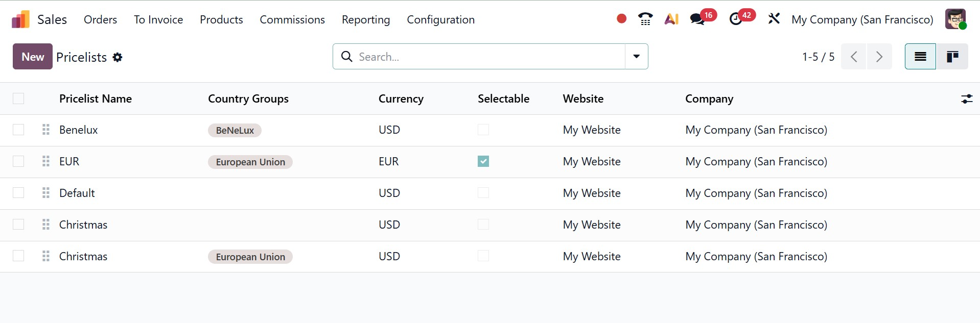Open the debug tools wrench icon

tap(774, 19)
